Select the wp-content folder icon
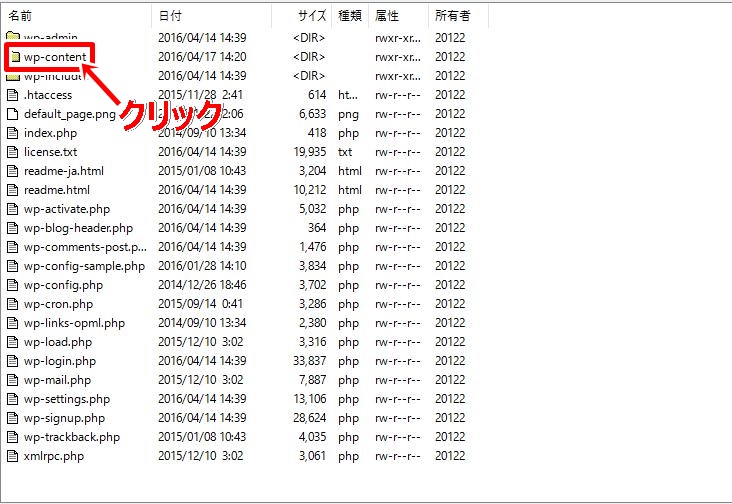 pyautogui.click(x=16, y=57)
